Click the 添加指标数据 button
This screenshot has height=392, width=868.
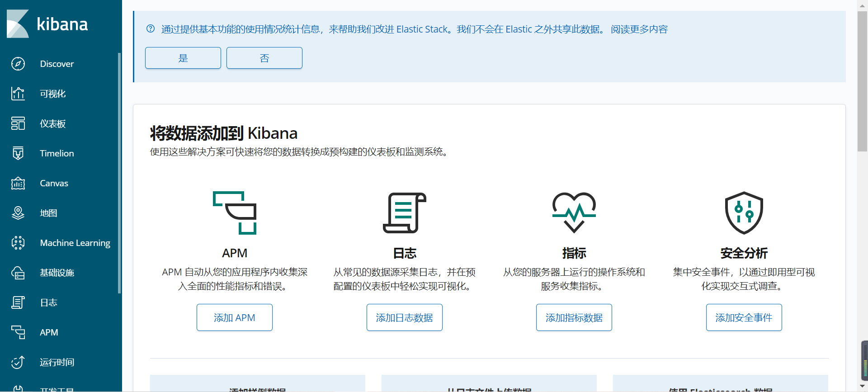(x=574, y=317)
